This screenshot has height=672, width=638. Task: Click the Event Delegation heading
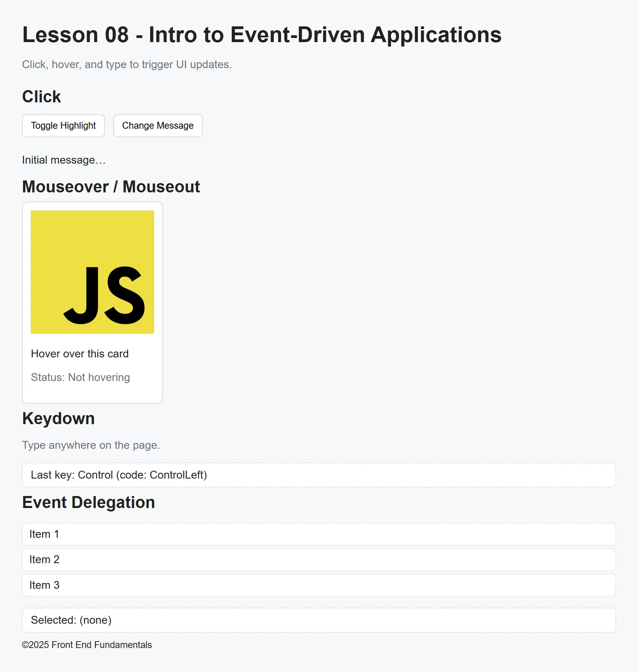tap(88, 502)
